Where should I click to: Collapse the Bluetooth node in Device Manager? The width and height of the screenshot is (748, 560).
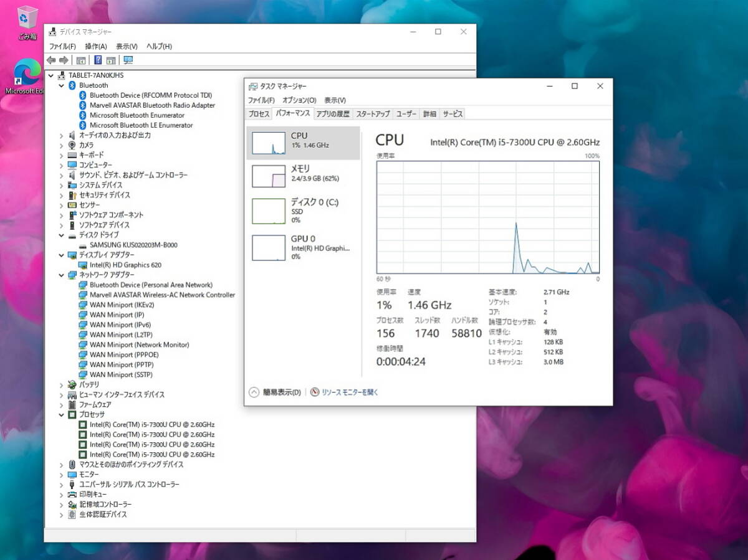[x=61, y=85]
